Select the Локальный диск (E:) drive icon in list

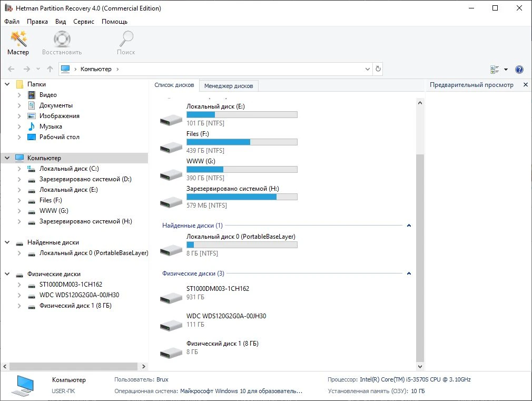tap(171, 120)
